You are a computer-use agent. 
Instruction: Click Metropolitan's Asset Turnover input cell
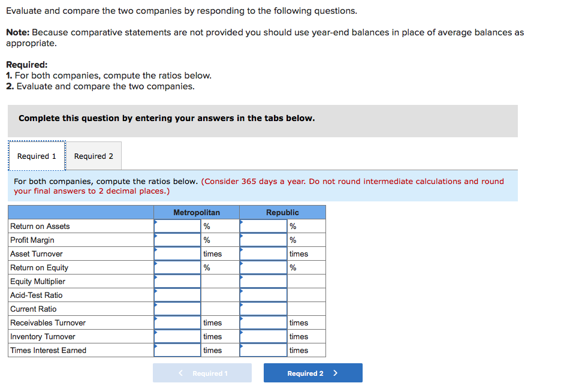click(x=177, y=254)
